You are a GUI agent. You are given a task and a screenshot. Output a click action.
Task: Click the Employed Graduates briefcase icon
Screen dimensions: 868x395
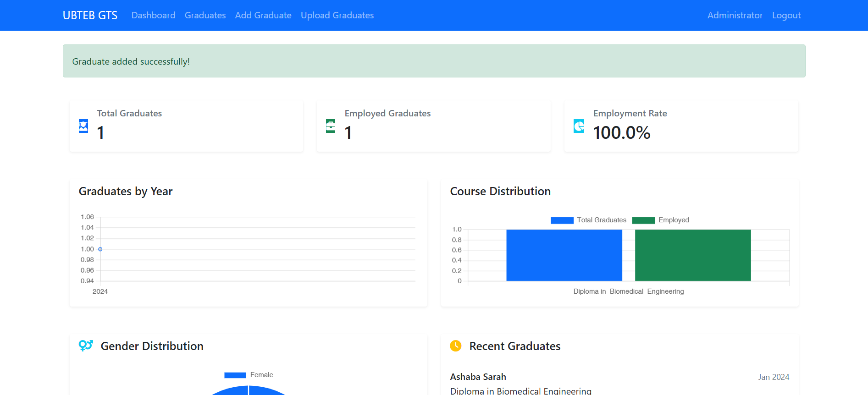pos(331,126)
